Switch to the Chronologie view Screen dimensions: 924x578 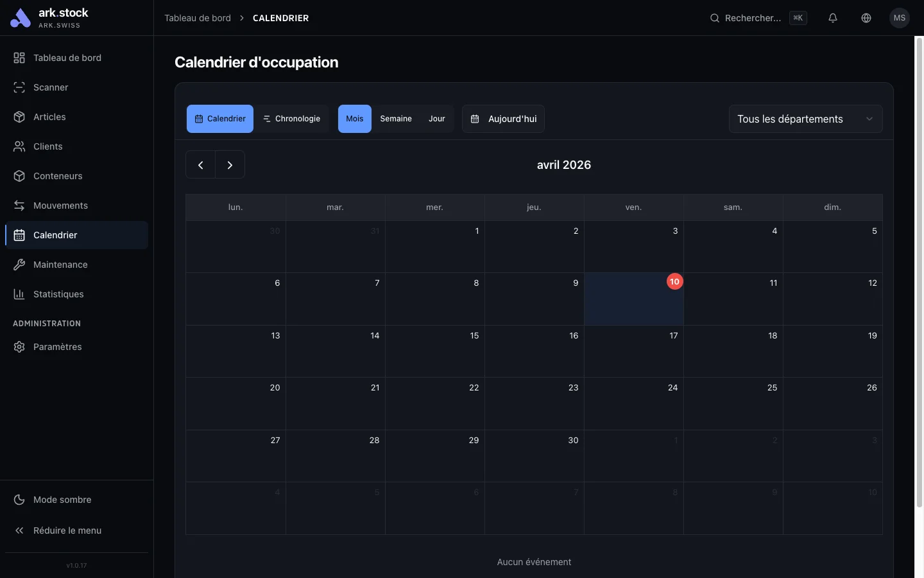pyautogui.click(x=292, y=119)
